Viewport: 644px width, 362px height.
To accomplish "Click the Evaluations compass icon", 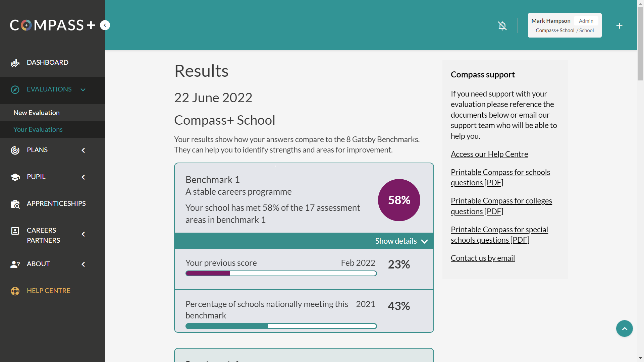I will click(15, 89).
